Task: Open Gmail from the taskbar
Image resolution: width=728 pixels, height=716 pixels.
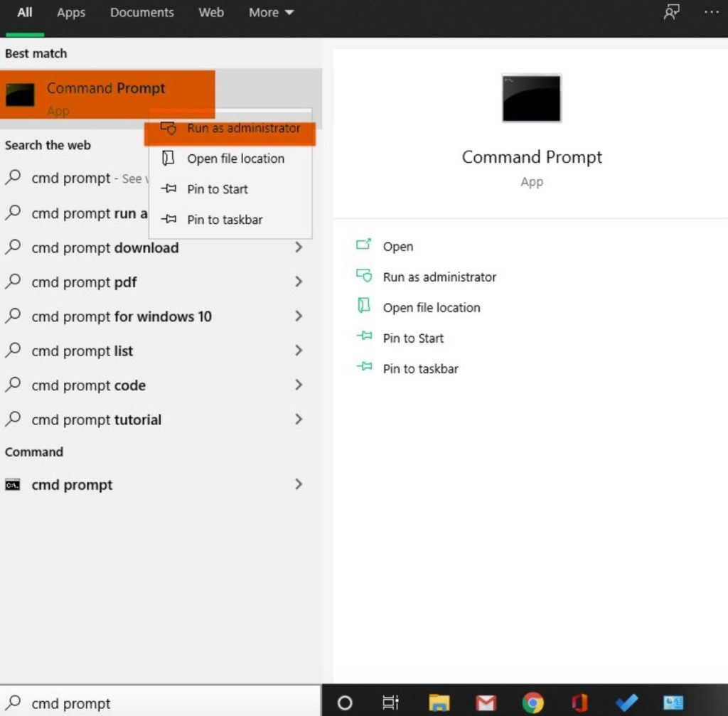Action: [x=486, y=702]
